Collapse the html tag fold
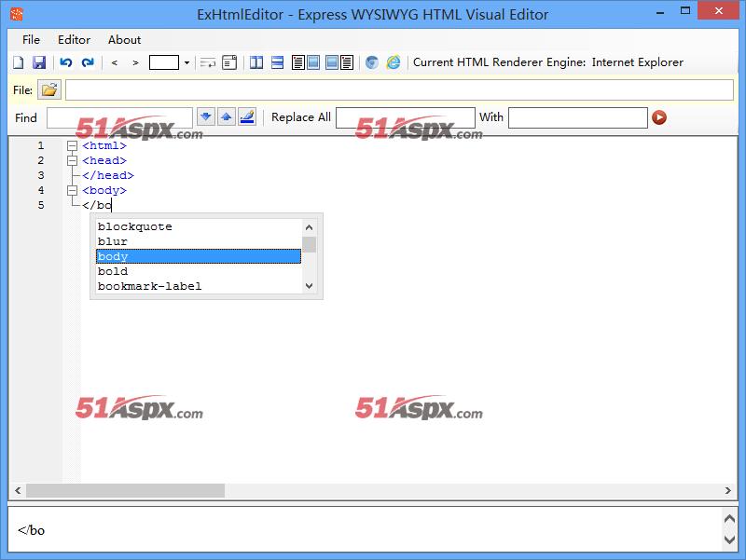The width and height of the screenshot is (746, 560). pyautogui.click(x=72, y=145)
